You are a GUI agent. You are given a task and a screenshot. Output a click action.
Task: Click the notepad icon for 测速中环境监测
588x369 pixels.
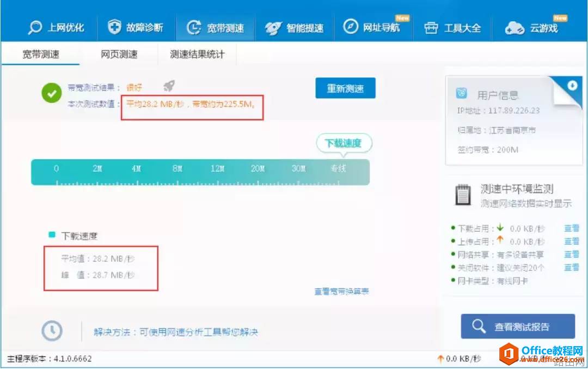click(x=463, y=195)
